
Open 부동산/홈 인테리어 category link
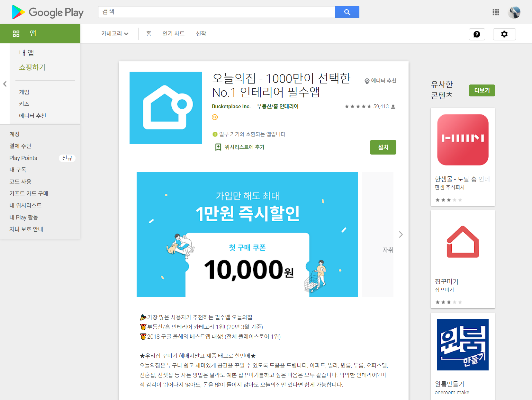coord(278,106)
